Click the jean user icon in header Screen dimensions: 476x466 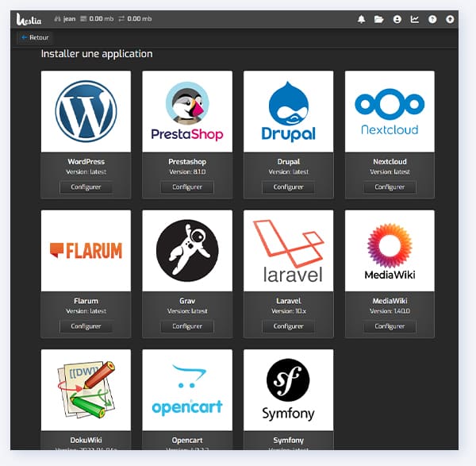click(57, 19)
